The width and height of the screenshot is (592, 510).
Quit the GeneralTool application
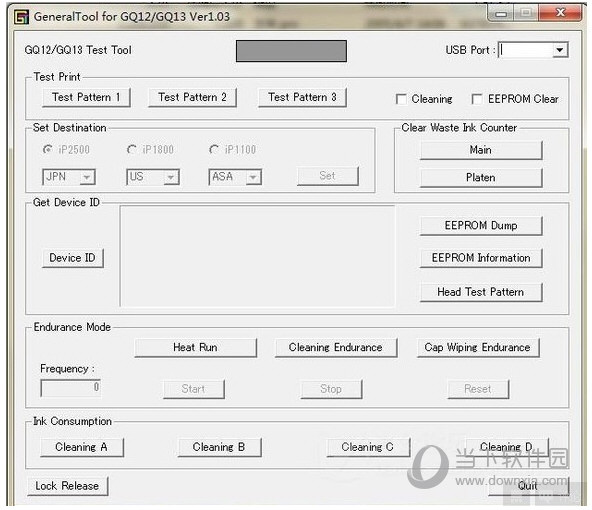(x=529, y=486)
